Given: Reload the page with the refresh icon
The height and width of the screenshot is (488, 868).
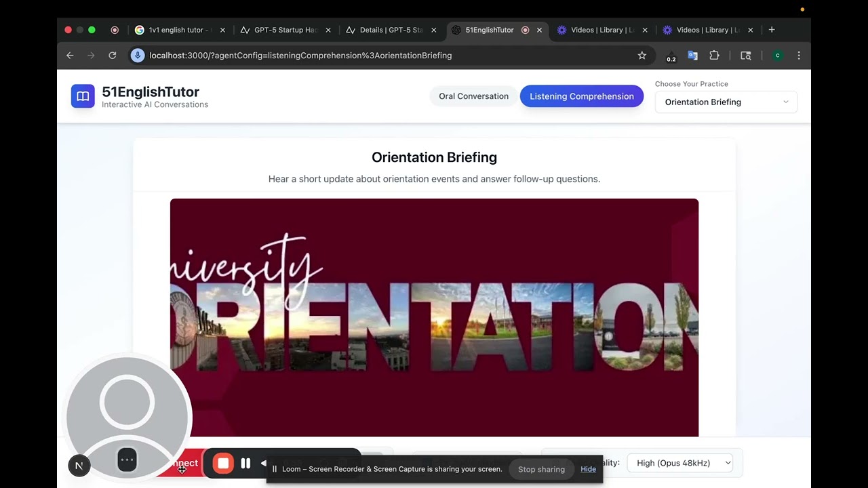Looking at the screenshot, I should 113,56.
